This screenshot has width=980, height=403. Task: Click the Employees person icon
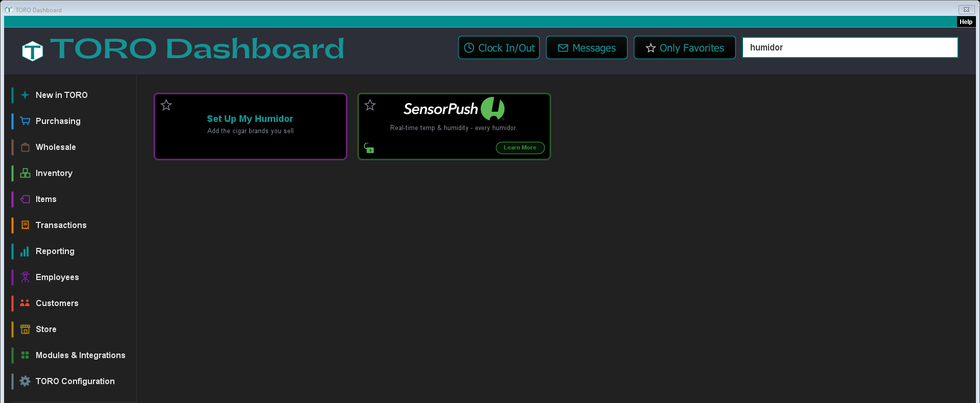pos(25,277)
